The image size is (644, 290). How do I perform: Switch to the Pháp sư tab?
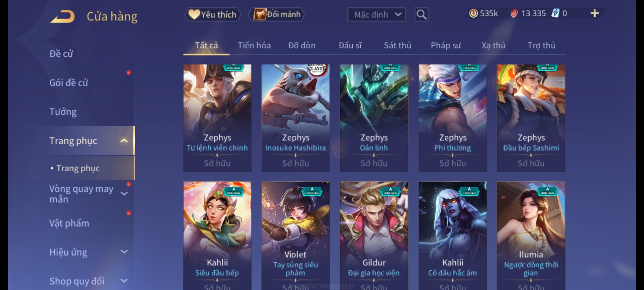tap(445, 45)
